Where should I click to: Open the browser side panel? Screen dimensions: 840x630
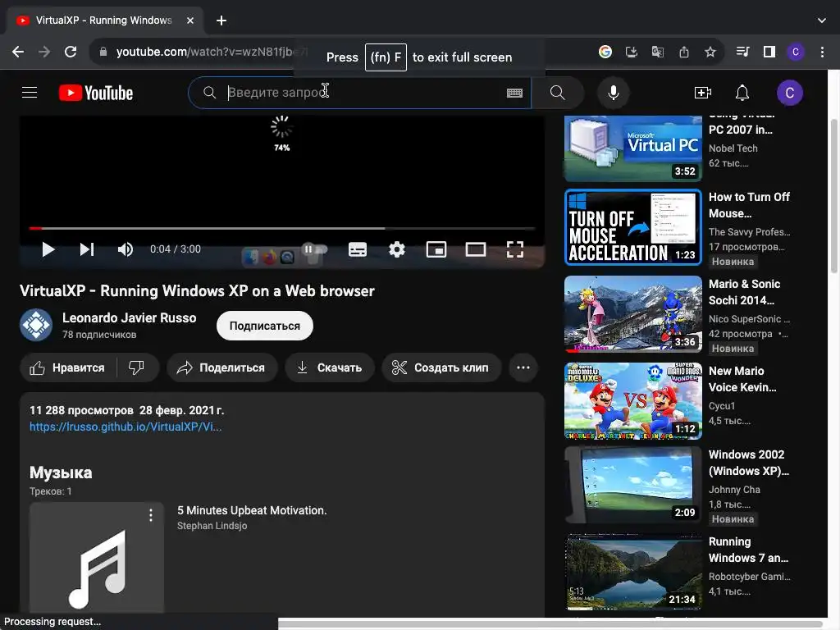[x=769, y=52]
